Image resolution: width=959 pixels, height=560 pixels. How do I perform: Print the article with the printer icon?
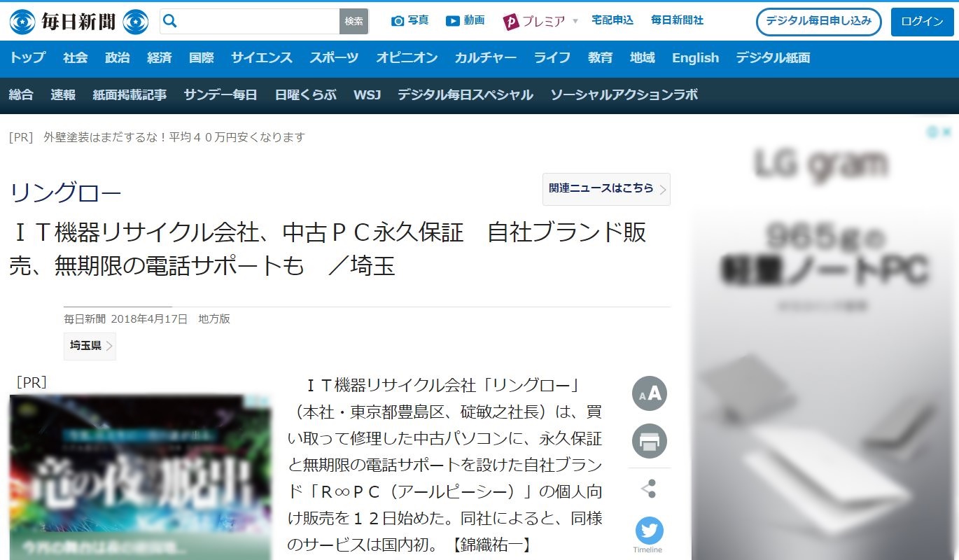click(x=649, y=442)
